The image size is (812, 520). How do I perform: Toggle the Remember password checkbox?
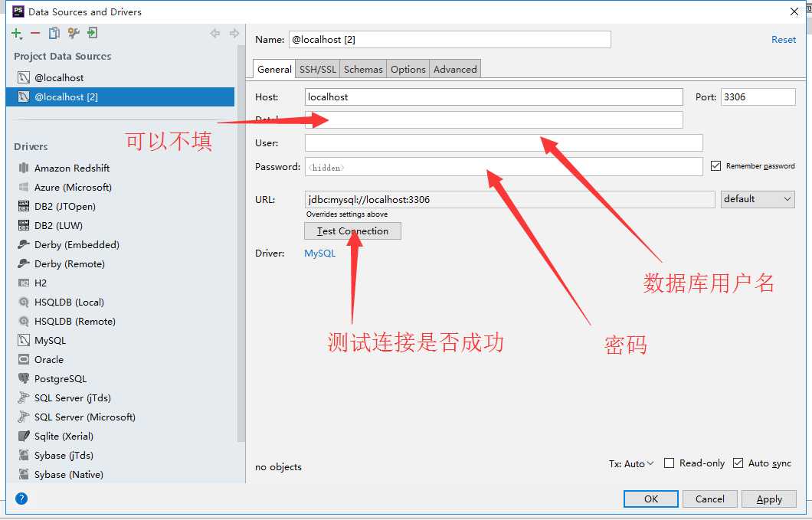716,166
